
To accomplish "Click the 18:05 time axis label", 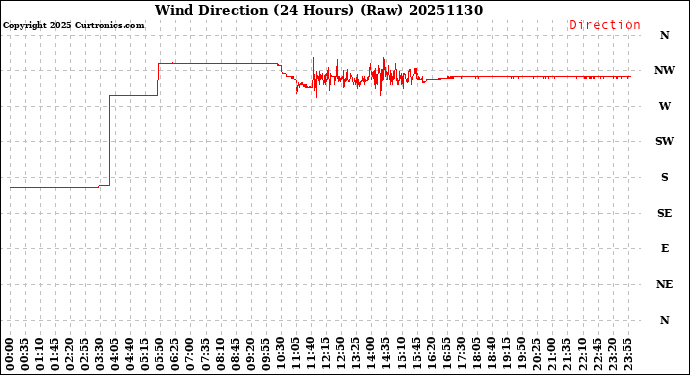I will 476,354.
